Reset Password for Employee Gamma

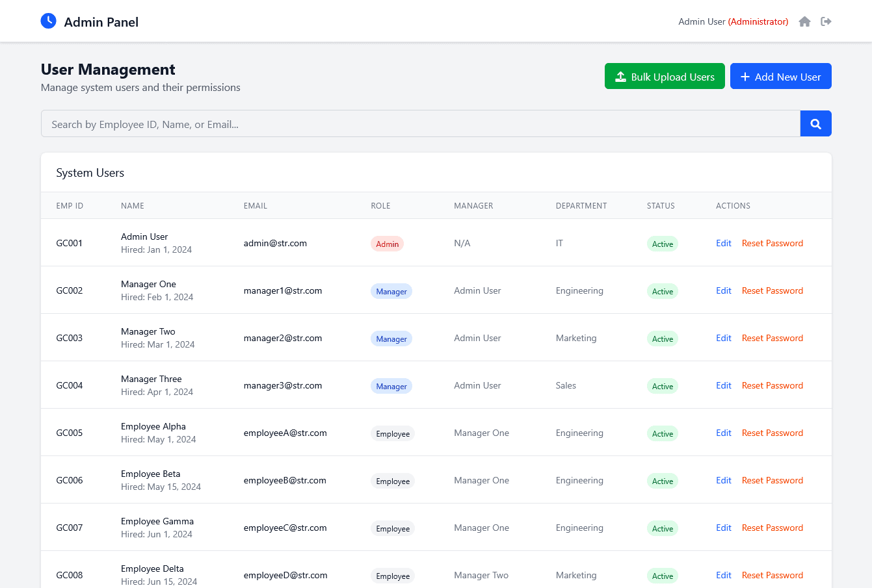(772, 528)
